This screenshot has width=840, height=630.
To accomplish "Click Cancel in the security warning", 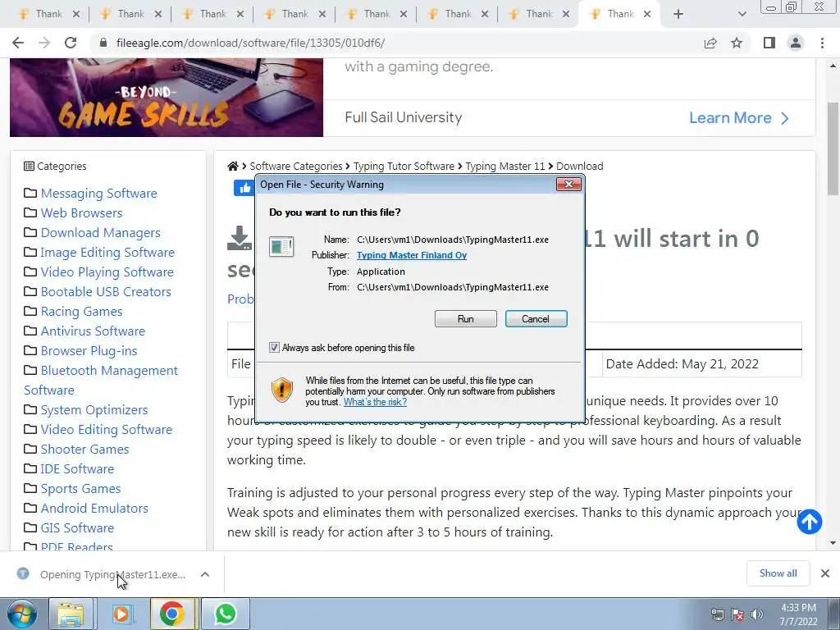I will (536, 319).
